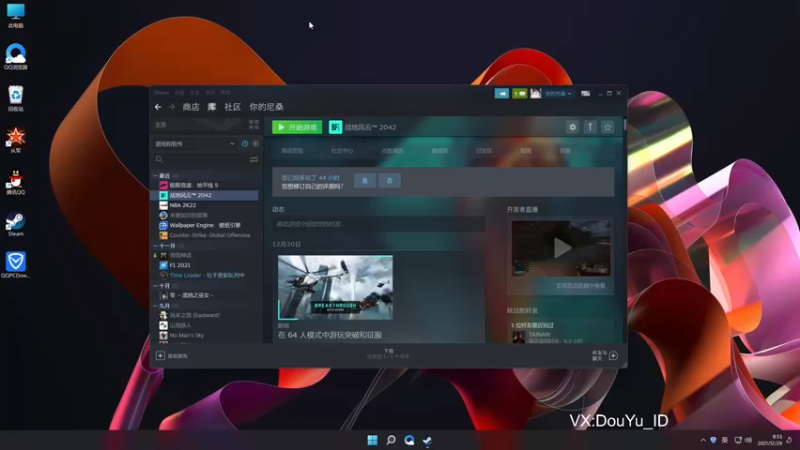Click the library search field
Screen dimensions: 800x450
click(201, 160)
